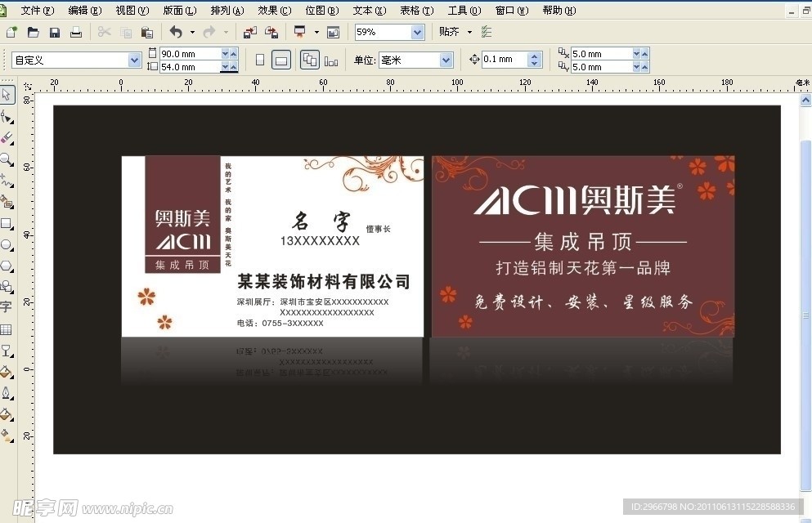The width and height of the screenshot is (812, 523).
Task: Select the Interactive effects goblet tool
Action: pyautogui.click(x=7, y=351)
